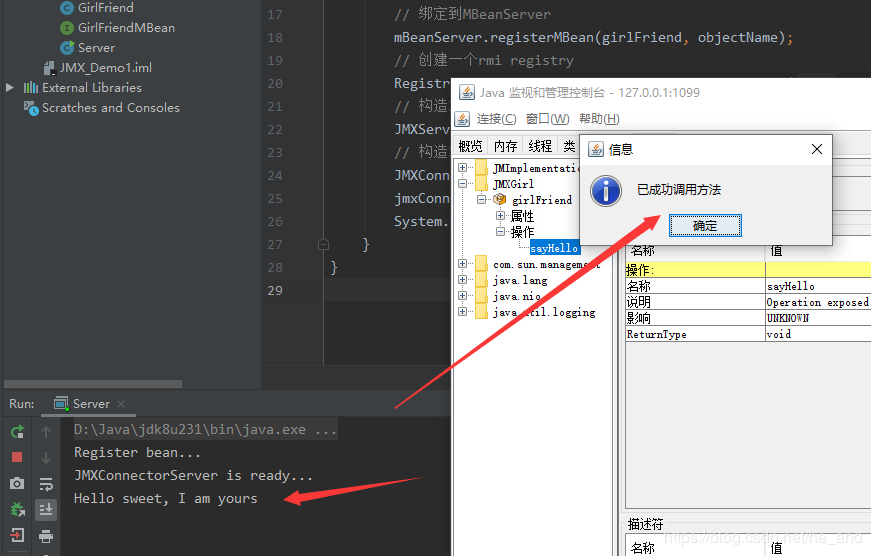Switch to the 内存 tab in JConsole
The image size is (871, 556).
(505, 146)
